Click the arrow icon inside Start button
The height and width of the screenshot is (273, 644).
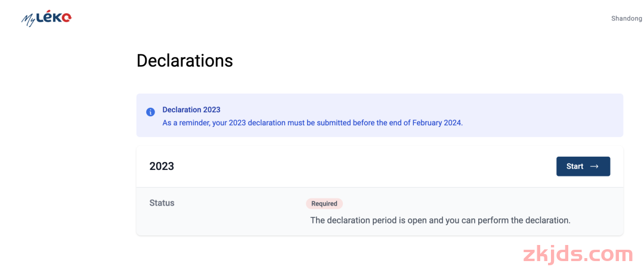[595, 167]
